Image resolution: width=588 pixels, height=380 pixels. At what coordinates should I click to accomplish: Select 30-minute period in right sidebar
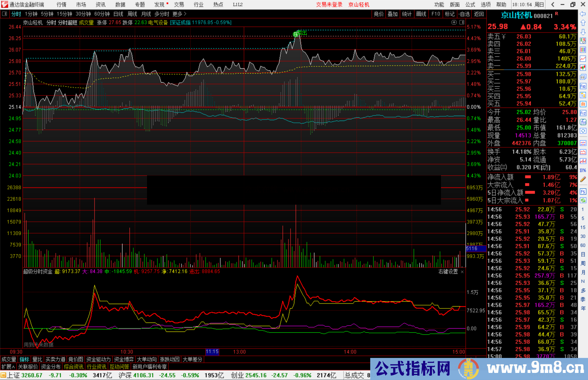tap(583, 236)
